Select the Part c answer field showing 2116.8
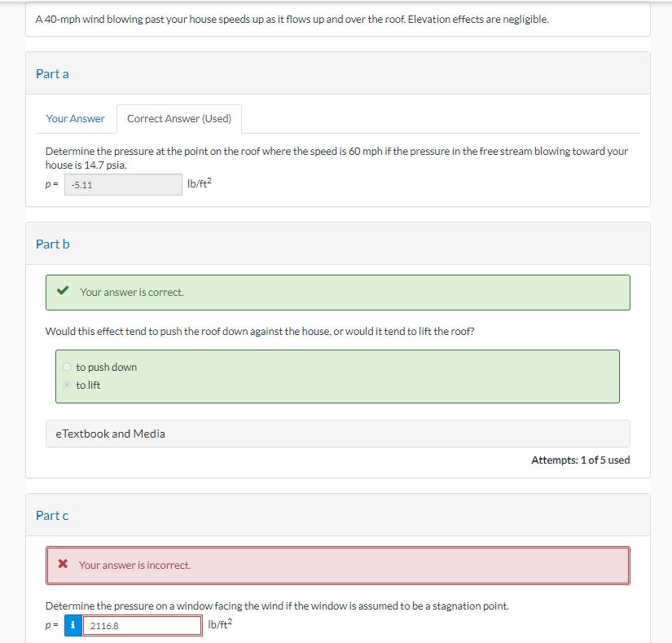Screen dimensions: 672x643 pyautogui.click(x=142, y=625)
